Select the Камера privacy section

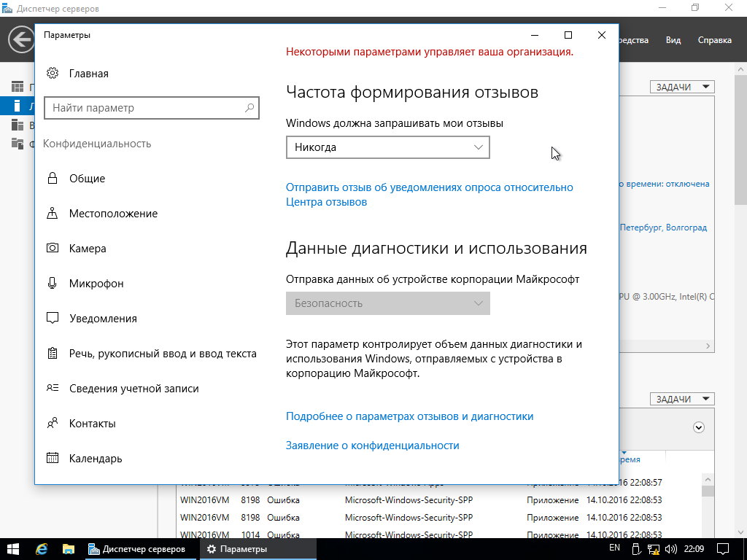click(x=87, y=249)
